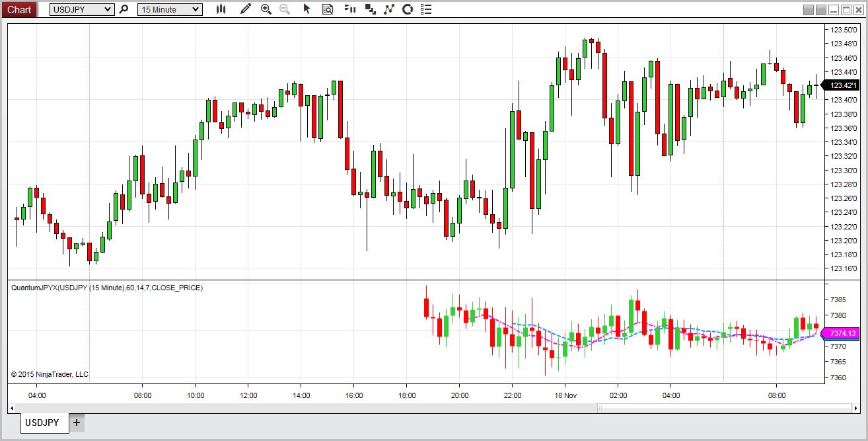Screen dimensions: 868x441
Task: Select the cursor arrow pointer tool
Action: pos(307,9)
